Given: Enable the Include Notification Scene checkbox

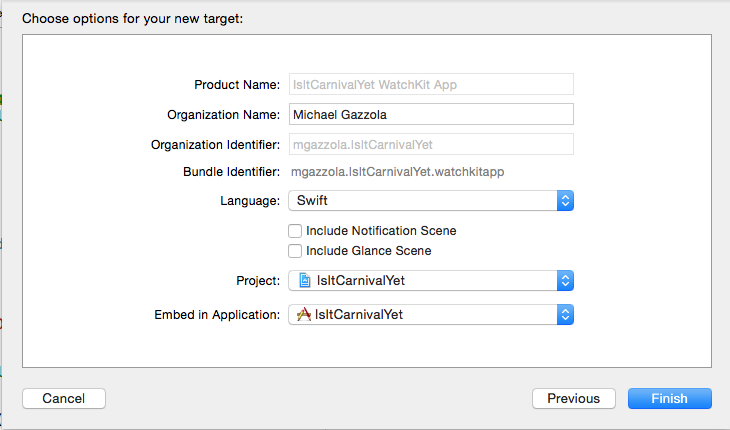Looking at the screenshot, I should click(295, 231).
